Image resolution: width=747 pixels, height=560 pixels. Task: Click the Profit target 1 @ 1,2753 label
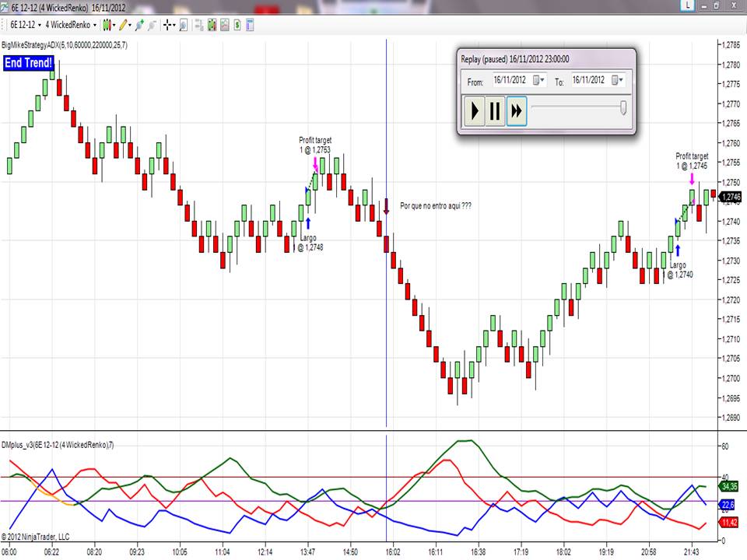315,145
